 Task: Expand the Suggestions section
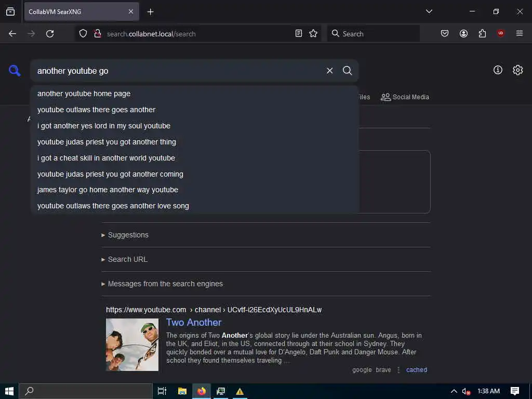click(x=125, y=235)
